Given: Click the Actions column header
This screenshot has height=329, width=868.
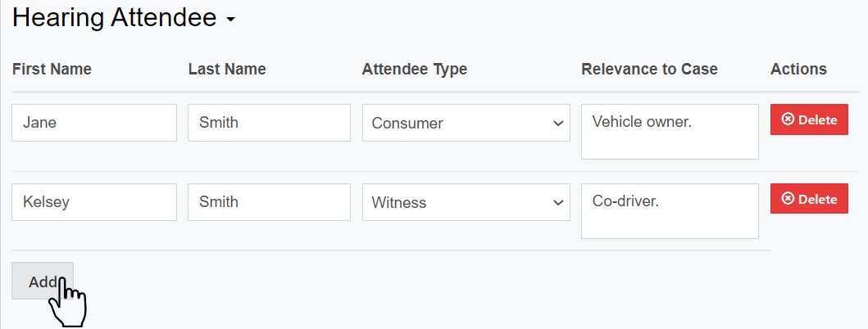Looking at the screenshot, I should (798, 70).
